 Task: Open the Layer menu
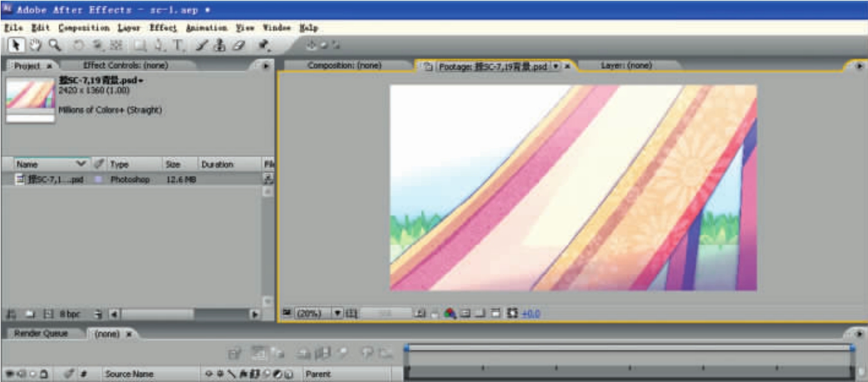(x=129, y=28)
